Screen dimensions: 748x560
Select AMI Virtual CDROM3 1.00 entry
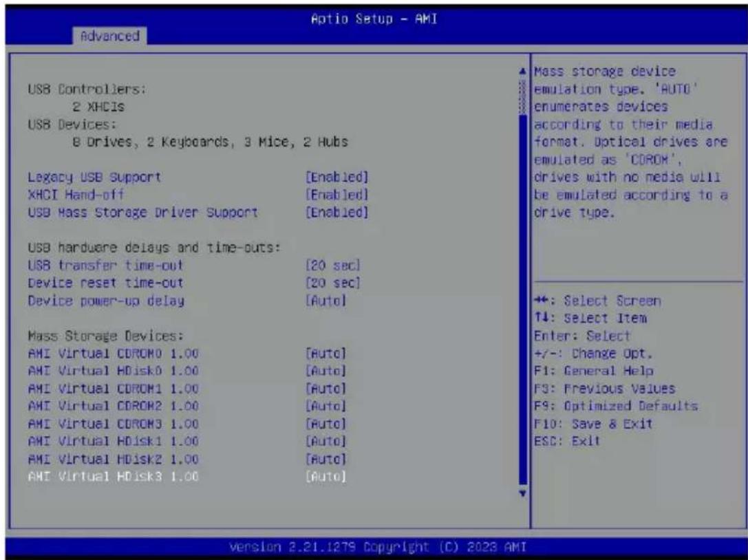[113, 424]
